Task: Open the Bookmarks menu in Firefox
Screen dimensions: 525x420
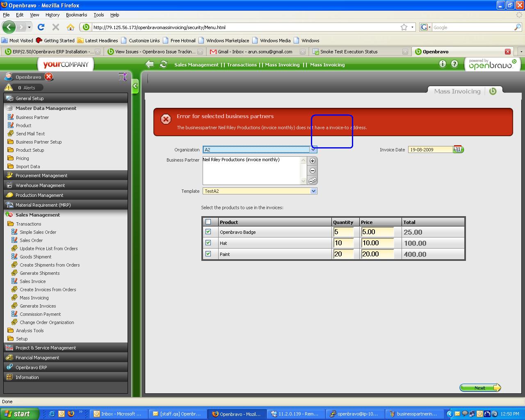Action: (x=76, y=15)
